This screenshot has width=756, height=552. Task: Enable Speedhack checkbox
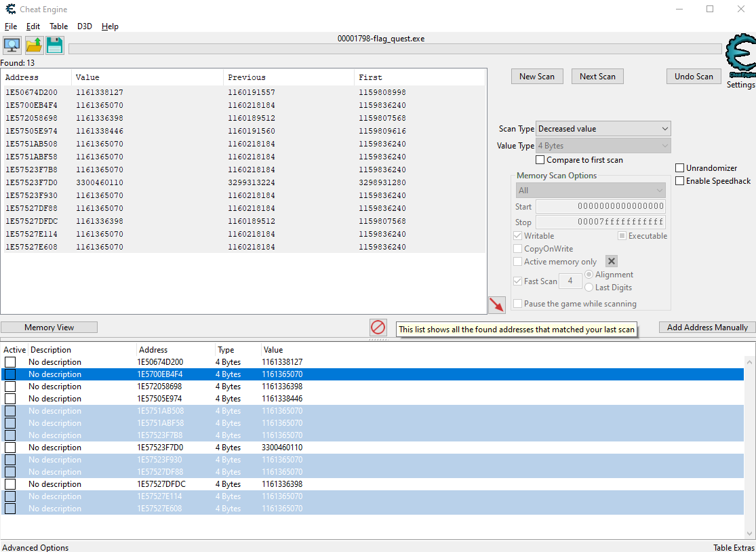point(680,181)
